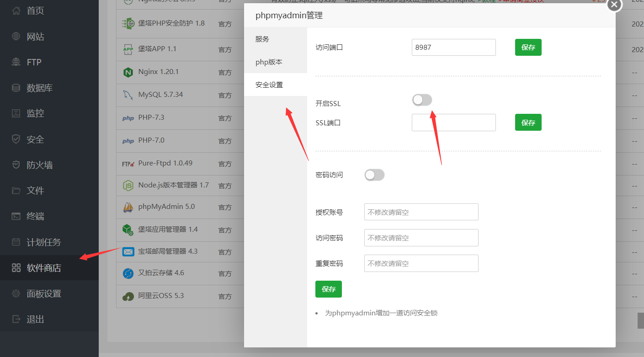
Task: Click the Nginx 1.20.1 icon
Action: point(128,72)
